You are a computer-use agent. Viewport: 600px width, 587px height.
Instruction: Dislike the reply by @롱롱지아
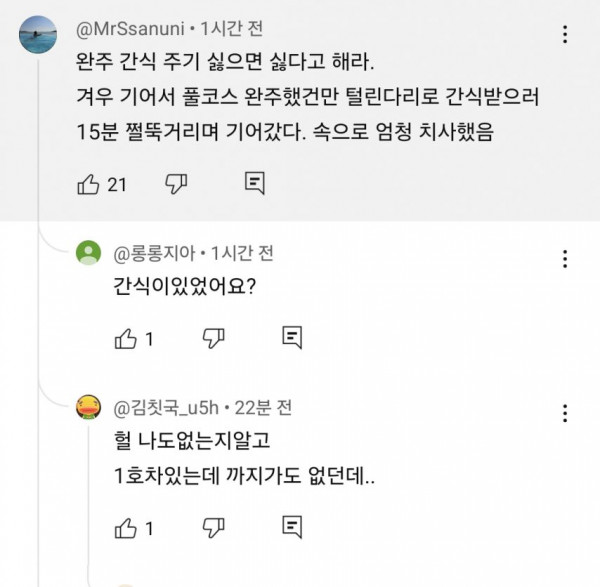pos(213,339)
